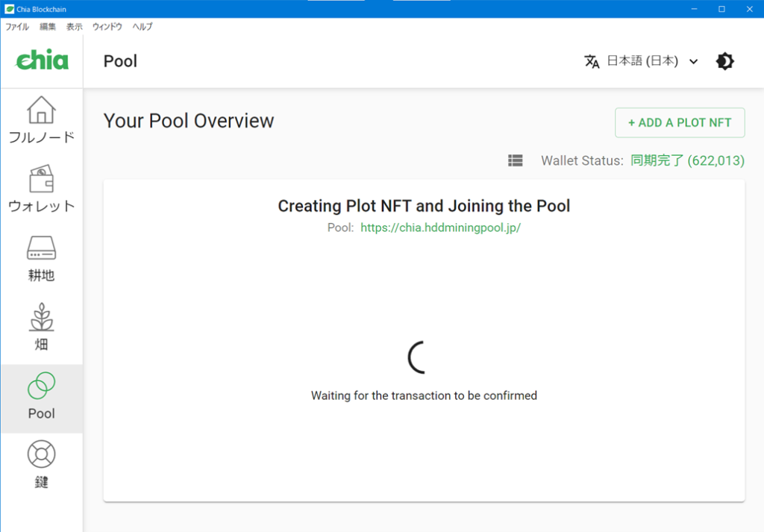This screenshot has height=532, width=764.
Task: Click the ADD A PLOT NFT button
Action: pos(680,122)
